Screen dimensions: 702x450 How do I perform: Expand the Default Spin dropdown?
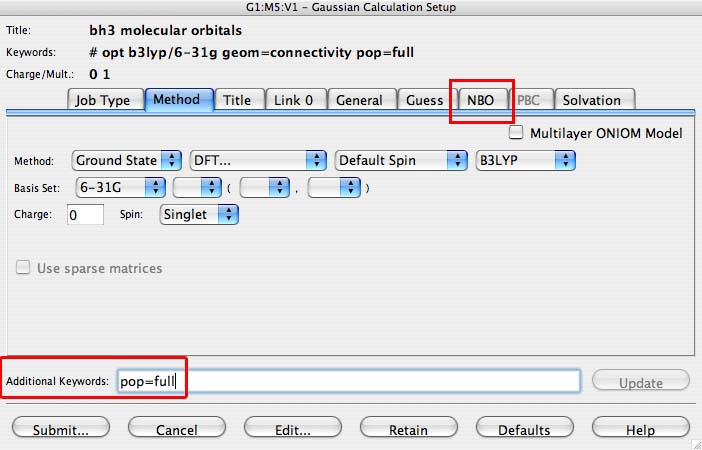(x=401, y=160)
